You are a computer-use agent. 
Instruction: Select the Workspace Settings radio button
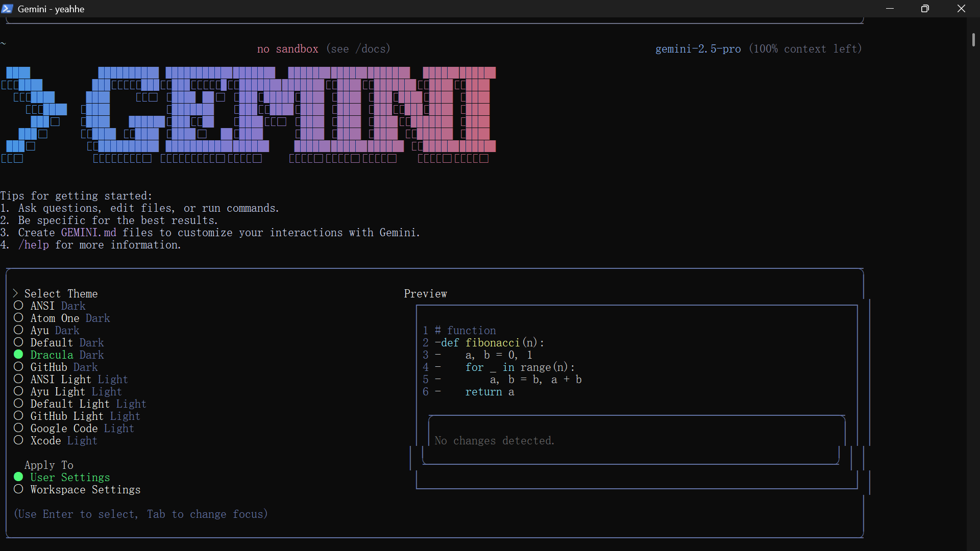pyautogui.click(x=18, y=489)
